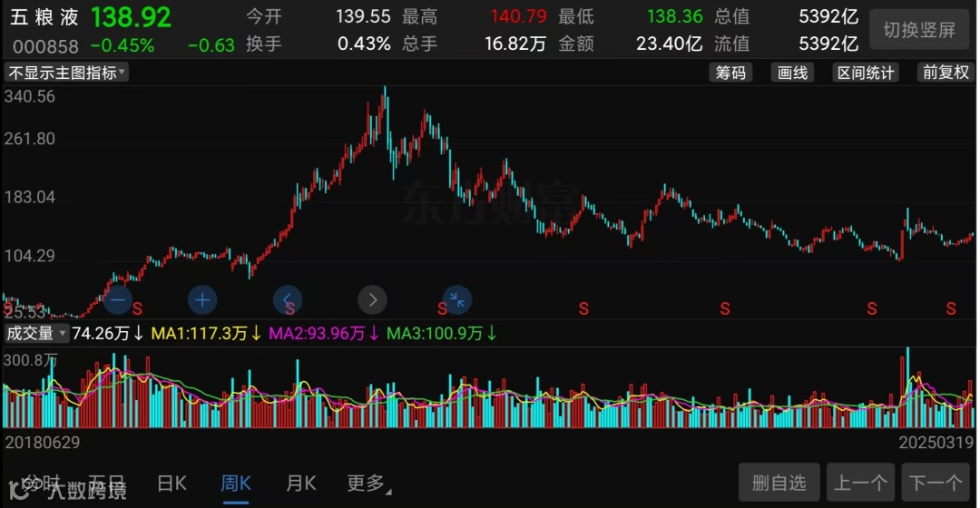Screen dimensions: 980x508
Task: Go to previous stock with 上一个
Action: [860, 483]
